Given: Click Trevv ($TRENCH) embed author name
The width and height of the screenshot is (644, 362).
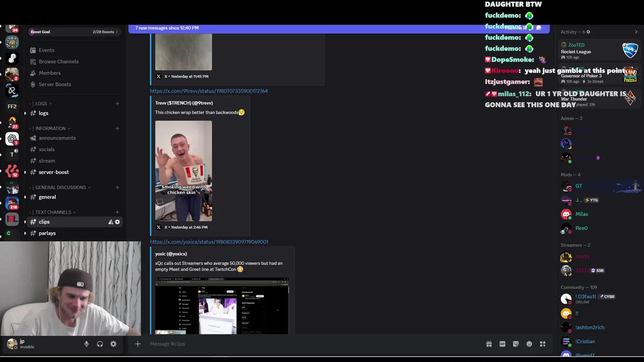Looking at the screenshot, I should (184, 103).
